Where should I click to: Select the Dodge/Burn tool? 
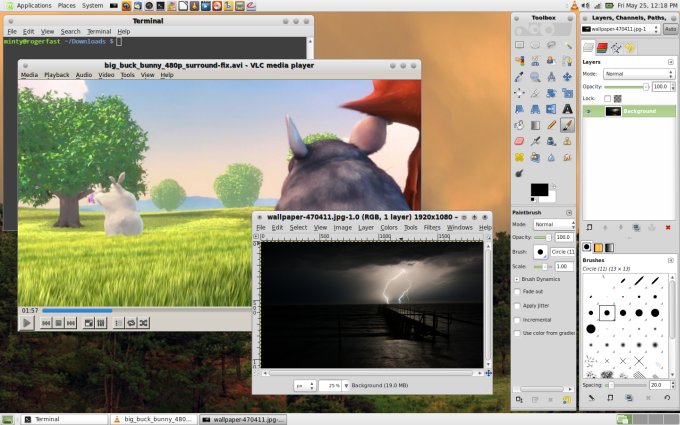(x=519, y=173)
